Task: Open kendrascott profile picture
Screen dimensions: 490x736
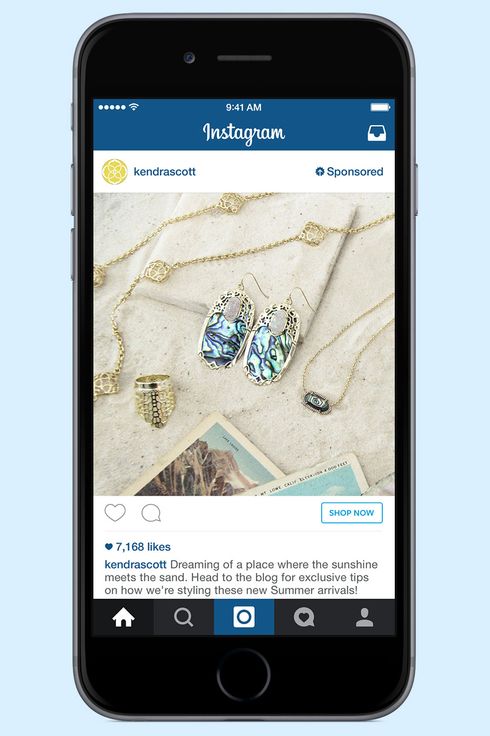Action: click(115, 172)
